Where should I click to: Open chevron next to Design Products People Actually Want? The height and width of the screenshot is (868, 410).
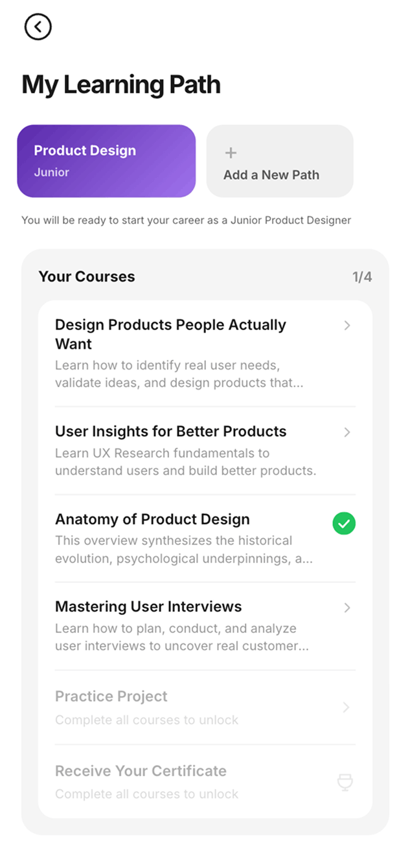[347, 326]
